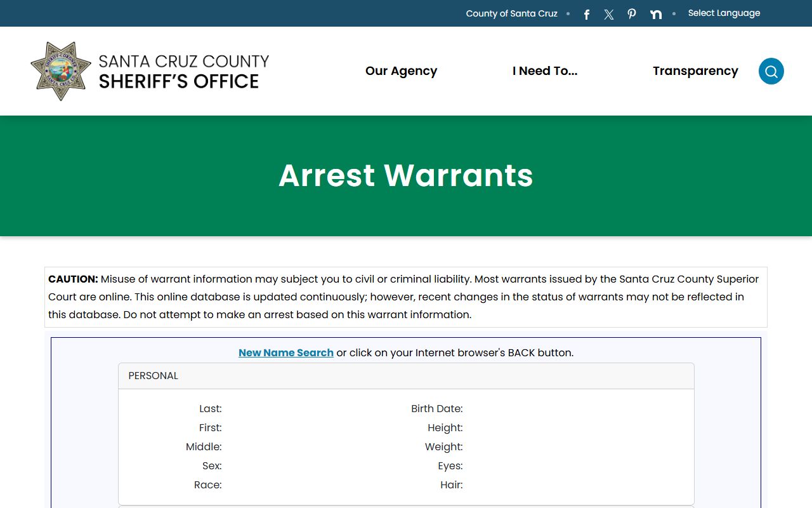The image size is (812, 508).
Task: Click Santa Cruz County Sheriff's Office title text
Action: pos(184,71)
